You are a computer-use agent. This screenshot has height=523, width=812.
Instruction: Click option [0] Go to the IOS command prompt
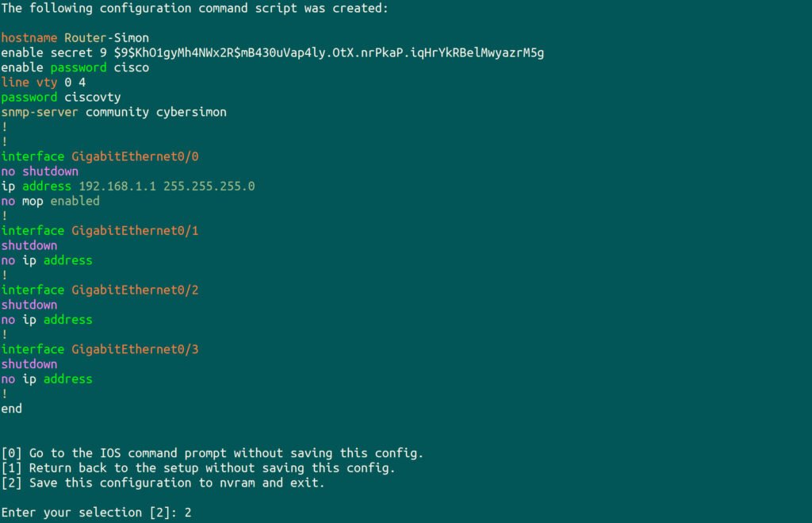(x=212, y=453)
